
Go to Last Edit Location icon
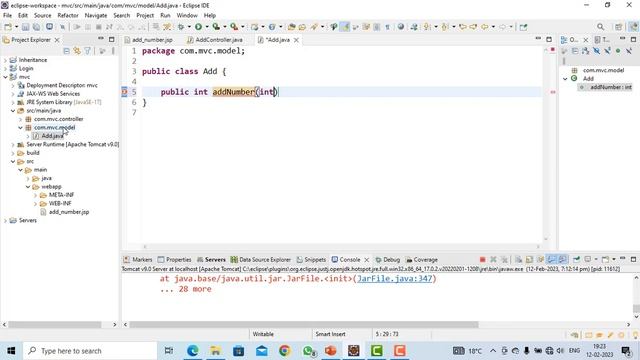pos(462,27)
